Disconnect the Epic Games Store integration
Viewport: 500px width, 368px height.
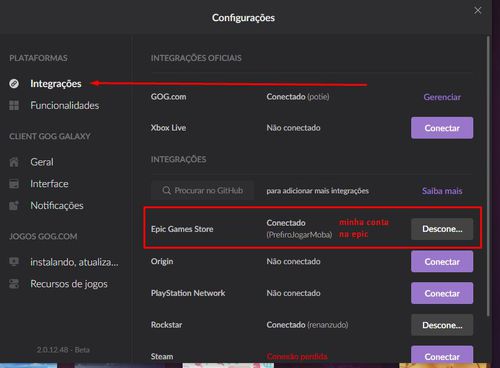pos(442,229)
